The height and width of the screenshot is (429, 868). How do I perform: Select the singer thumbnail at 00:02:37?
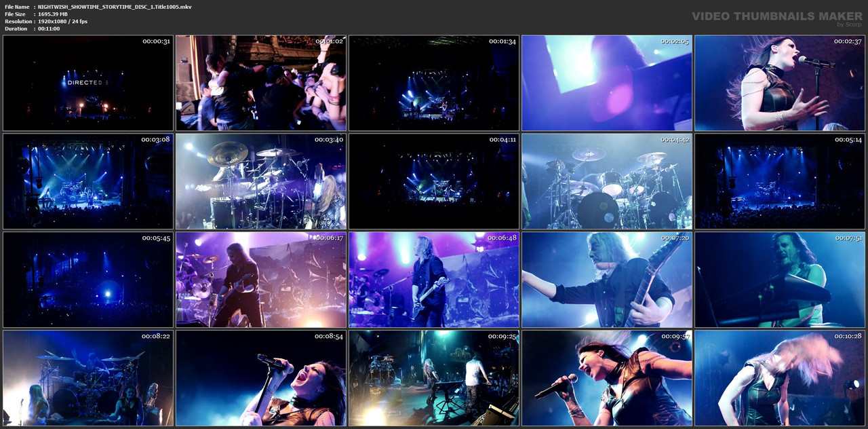[x=780, y=83]
